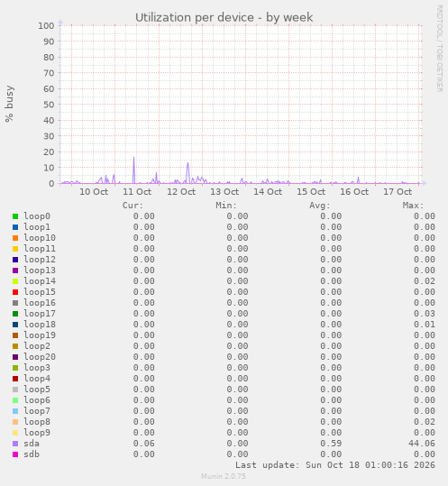The image size is (448, 486).
Task: Click the 12 Oct axis label
Action: click(181, 192)
